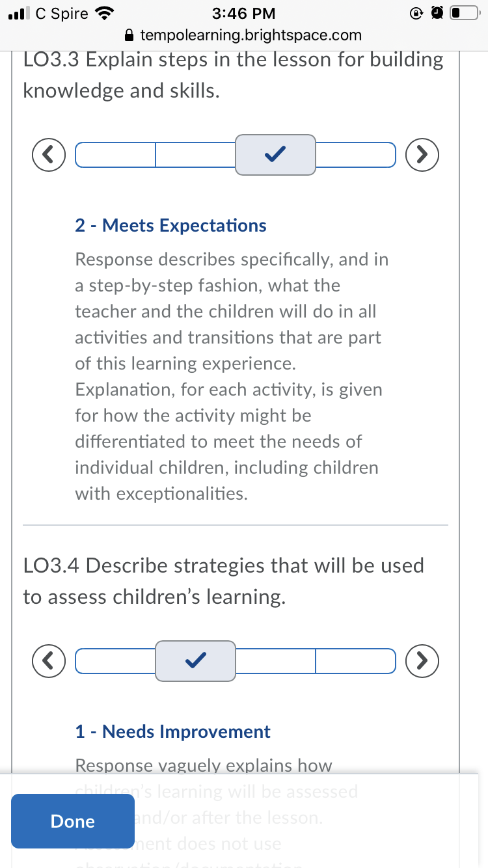The image size is (488, 868).
Task: Select the third level segment for LO3.4
Action: pos(276,661)
